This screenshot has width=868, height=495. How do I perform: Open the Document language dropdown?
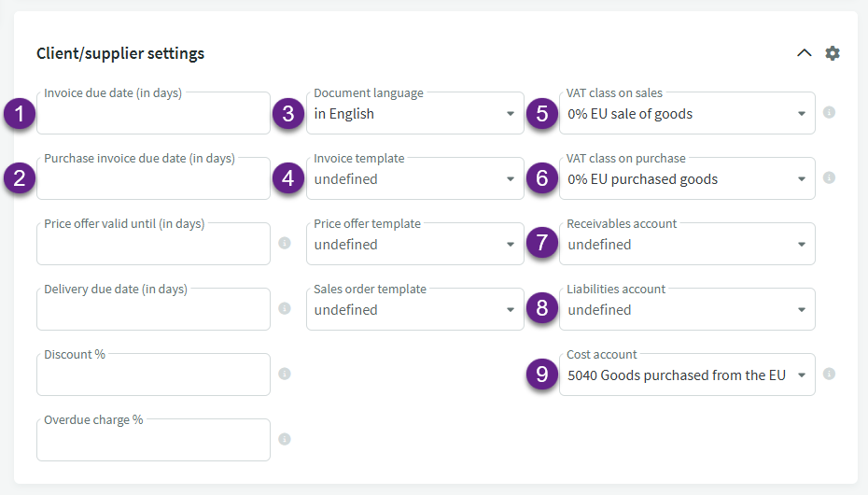coord(414,114)
